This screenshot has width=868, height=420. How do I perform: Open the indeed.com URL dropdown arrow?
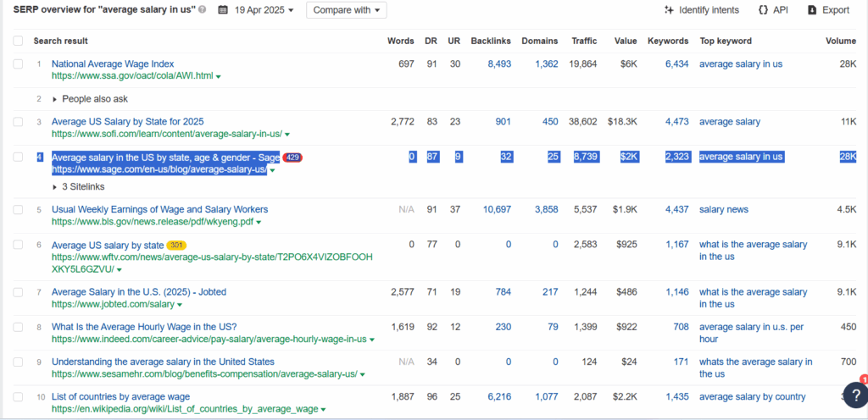tap(371, 340)
